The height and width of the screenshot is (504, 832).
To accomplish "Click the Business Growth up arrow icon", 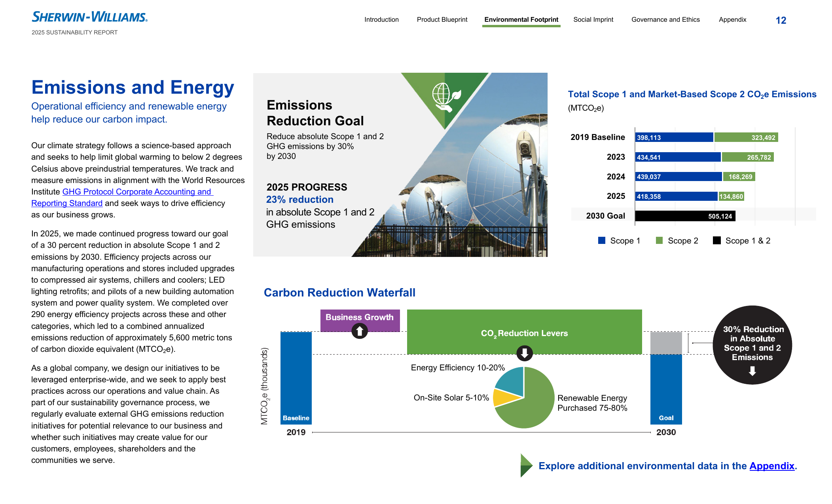I will tap(360, 331).
